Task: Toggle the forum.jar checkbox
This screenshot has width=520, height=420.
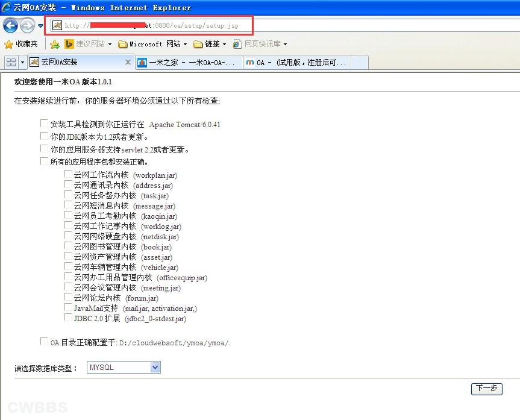Action: (68, 297)
